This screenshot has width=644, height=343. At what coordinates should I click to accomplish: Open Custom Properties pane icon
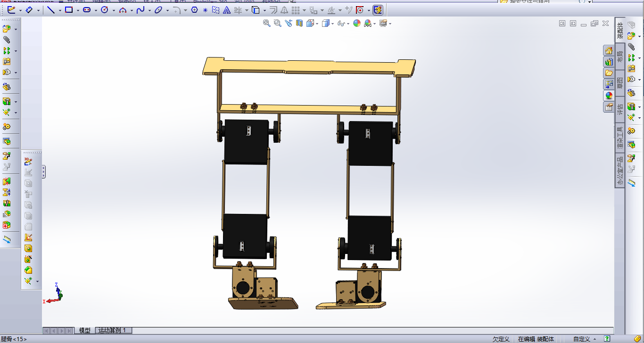tap(609, 106)
